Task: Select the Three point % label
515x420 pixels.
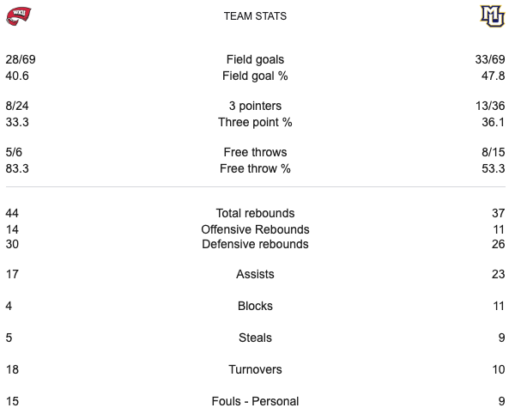Action: [x=255, y=122]
